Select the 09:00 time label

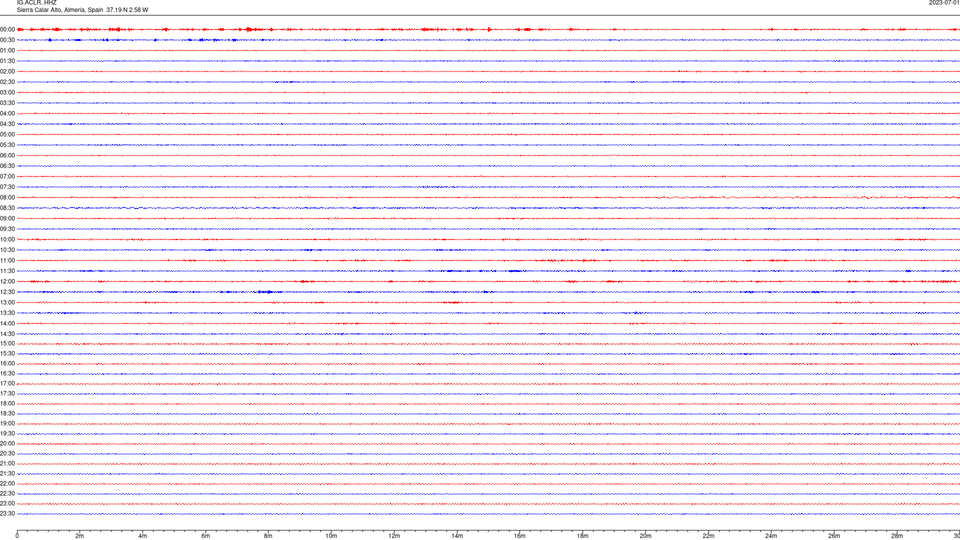tap(7, 219)
